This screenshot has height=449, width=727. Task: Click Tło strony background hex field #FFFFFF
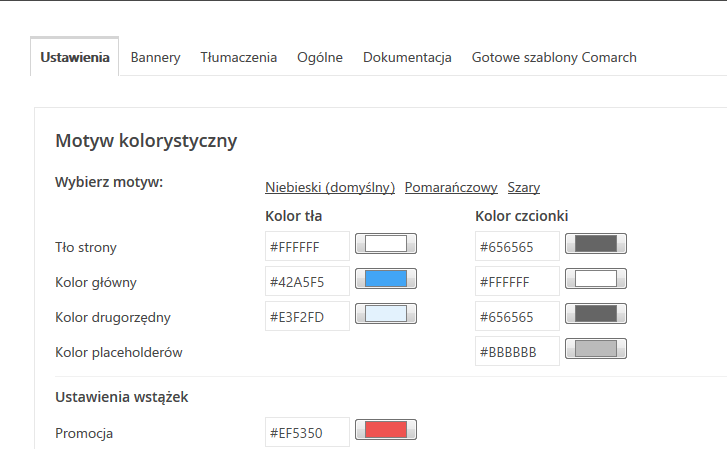click(x=307, y=246)
